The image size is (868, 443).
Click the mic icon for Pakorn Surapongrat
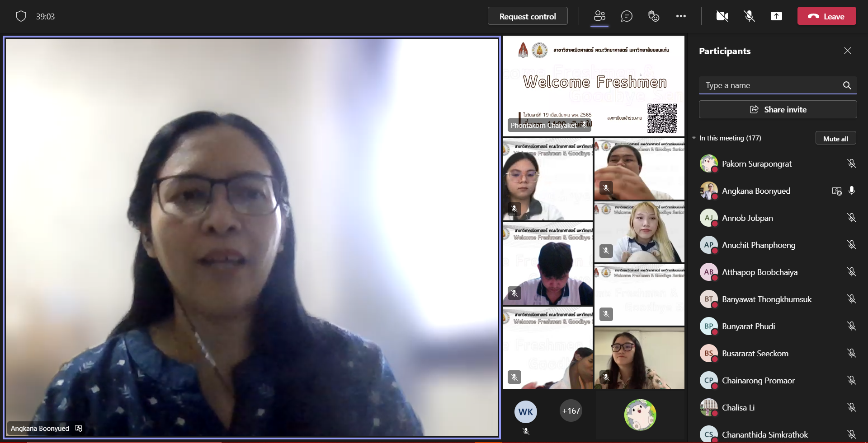pyautogui.click(x=852, y=163)
